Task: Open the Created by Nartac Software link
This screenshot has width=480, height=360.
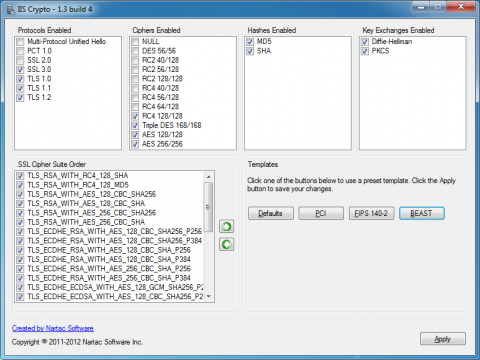Action: click(x=53, y=328)
